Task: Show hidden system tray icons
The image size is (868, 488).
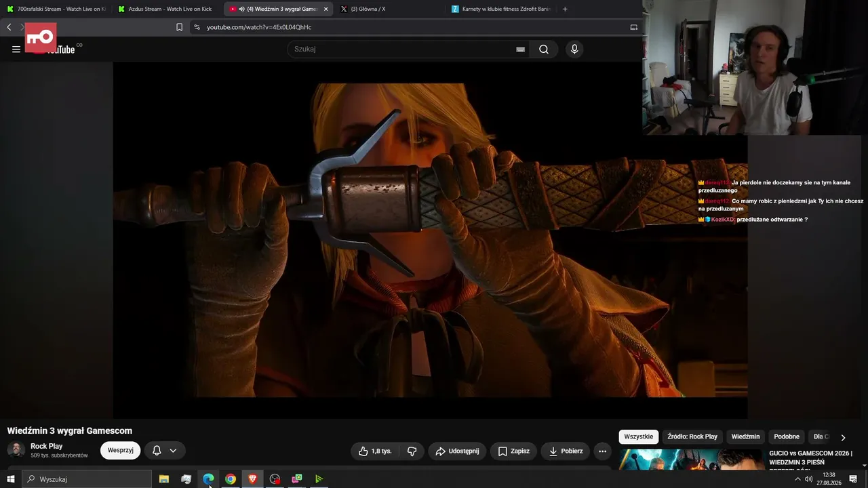Action: point(797,479)
